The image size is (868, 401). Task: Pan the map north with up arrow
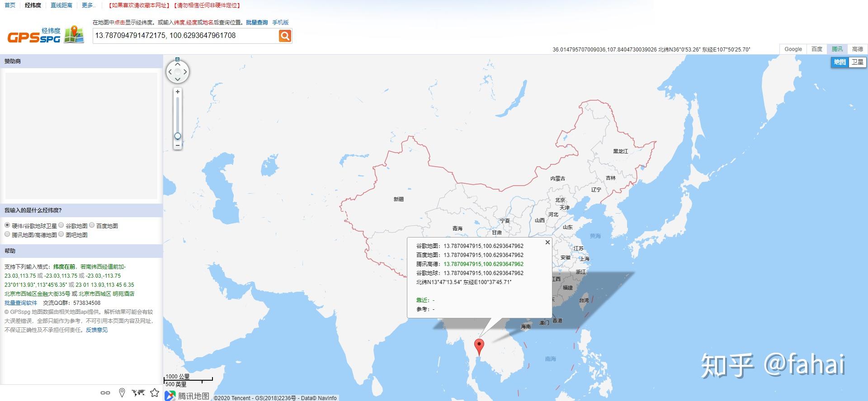point(178,64)
